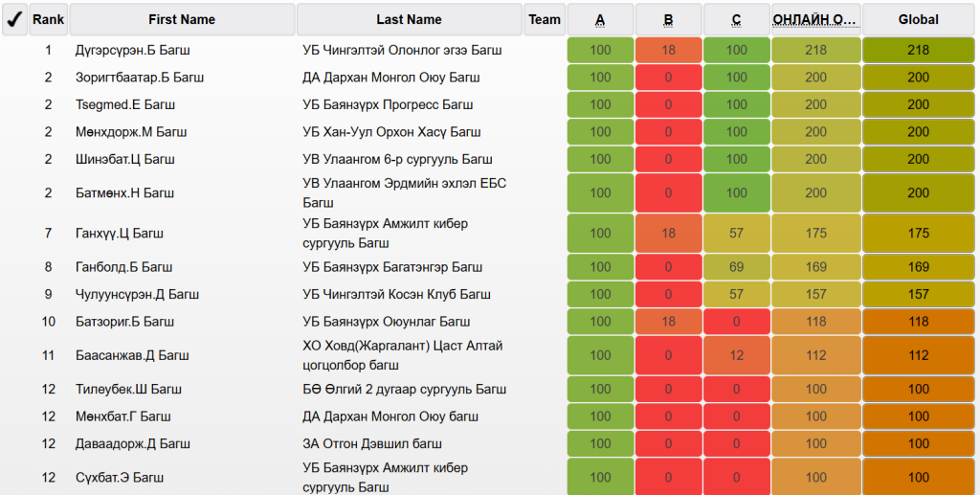Click Ганболд.Б Багш's score 69 cell
The image size is (980, 495).
[x=736, y=267]
